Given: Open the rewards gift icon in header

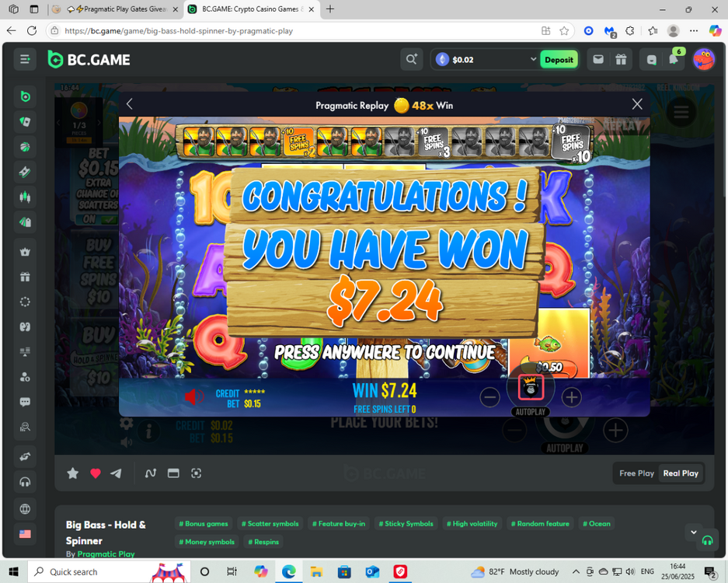Looking at the screenshot, I should coord(621,60).
